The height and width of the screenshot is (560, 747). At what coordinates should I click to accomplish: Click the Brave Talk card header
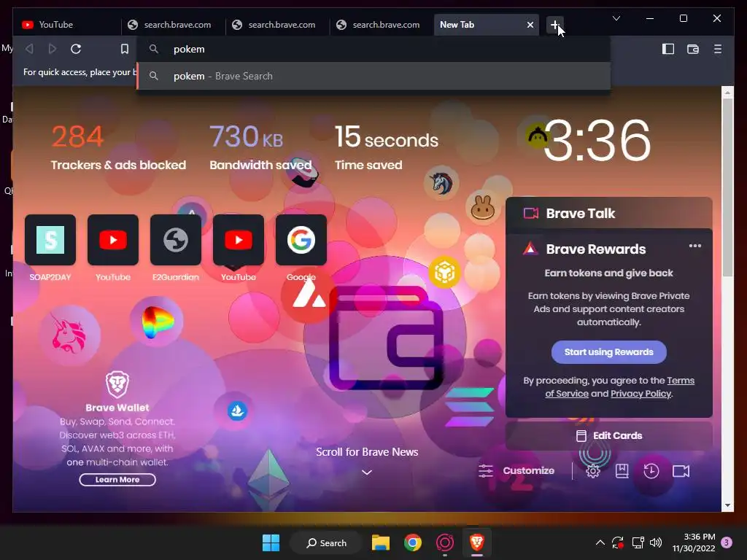pos(609,214)
